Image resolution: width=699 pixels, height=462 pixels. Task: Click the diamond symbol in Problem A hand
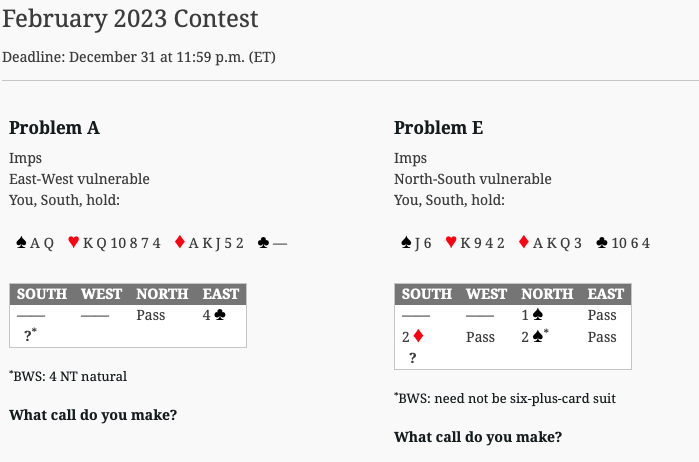point(180,243)
